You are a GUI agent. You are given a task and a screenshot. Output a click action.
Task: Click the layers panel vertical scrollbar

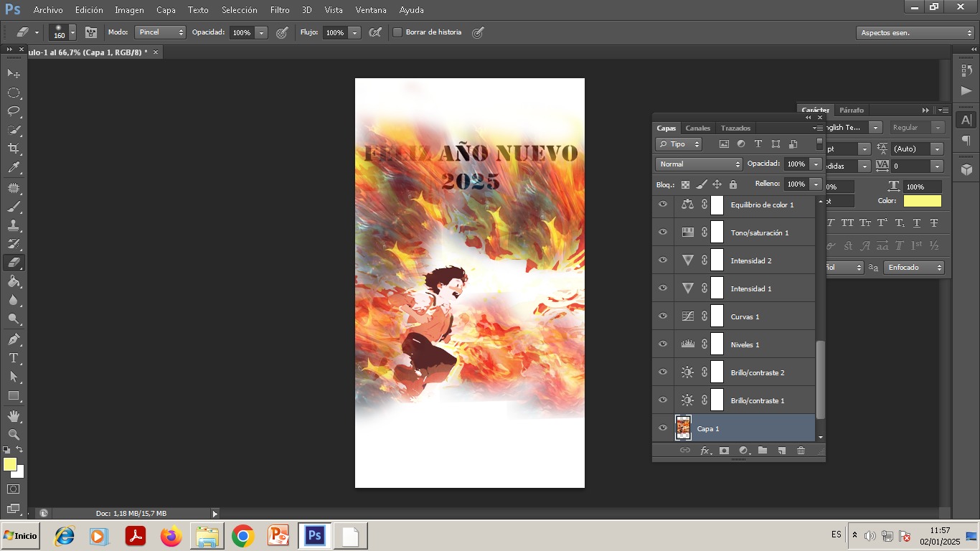click(821, 380)
